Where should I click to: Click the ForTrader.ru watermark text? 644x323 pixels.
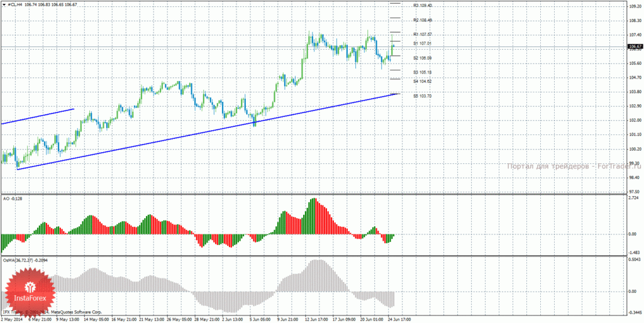[x=574, y=167]
